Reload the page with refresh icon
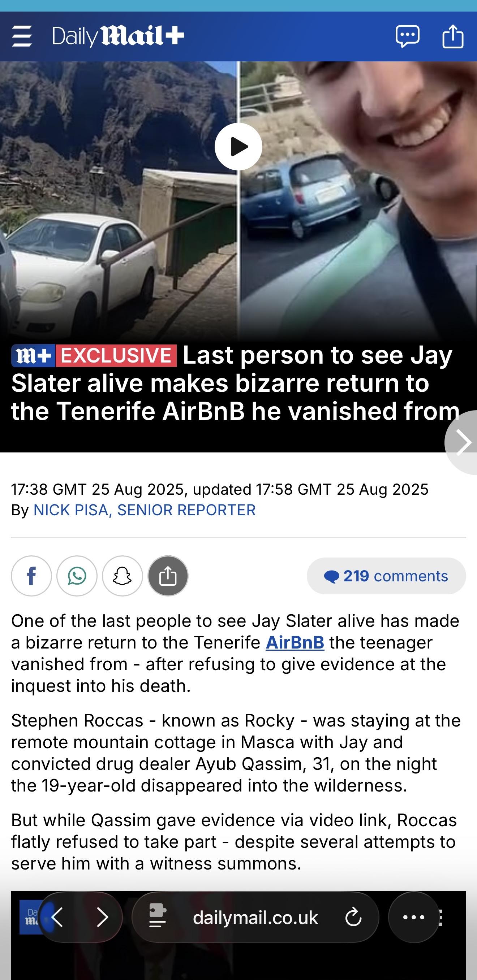The width and height of the screenshot is (477, 980). click(x=353, y=917)
